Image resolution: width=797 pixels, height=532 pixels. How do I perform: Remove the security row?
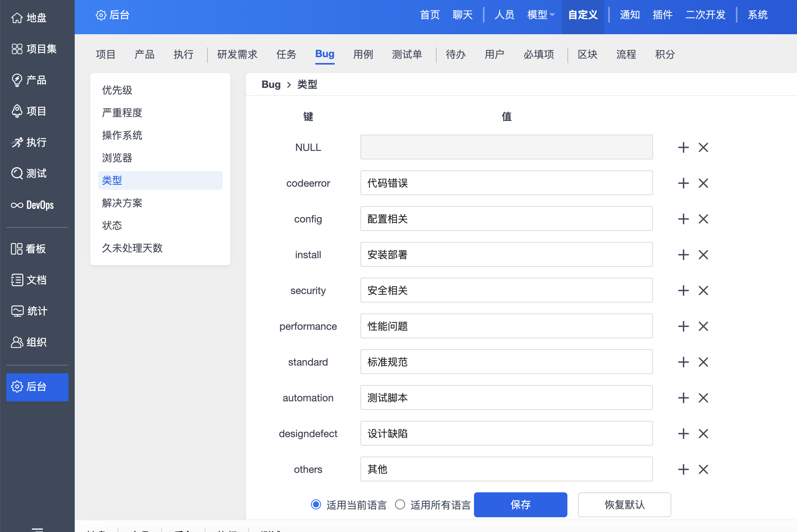click(x=703, y=290)
